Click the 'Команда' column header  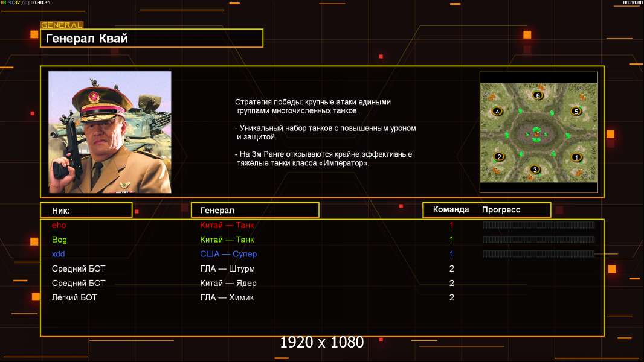click(x=451, y=209)
